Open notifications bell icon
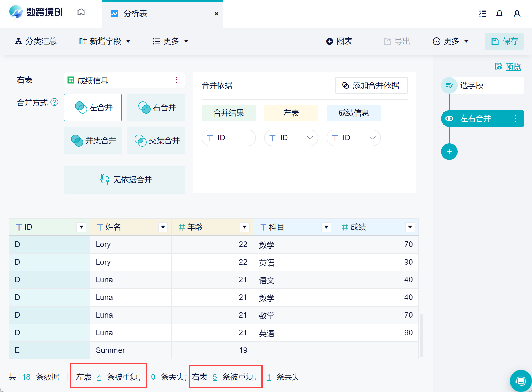The image size is (532, 392). pyautogui.click(x=499, y=14)
